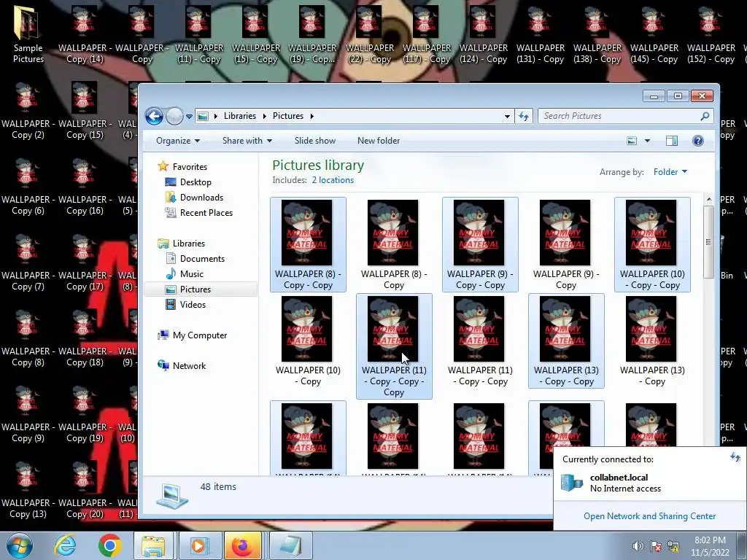Create a New folder
The image size is (747, 560).
coord(379,141)
